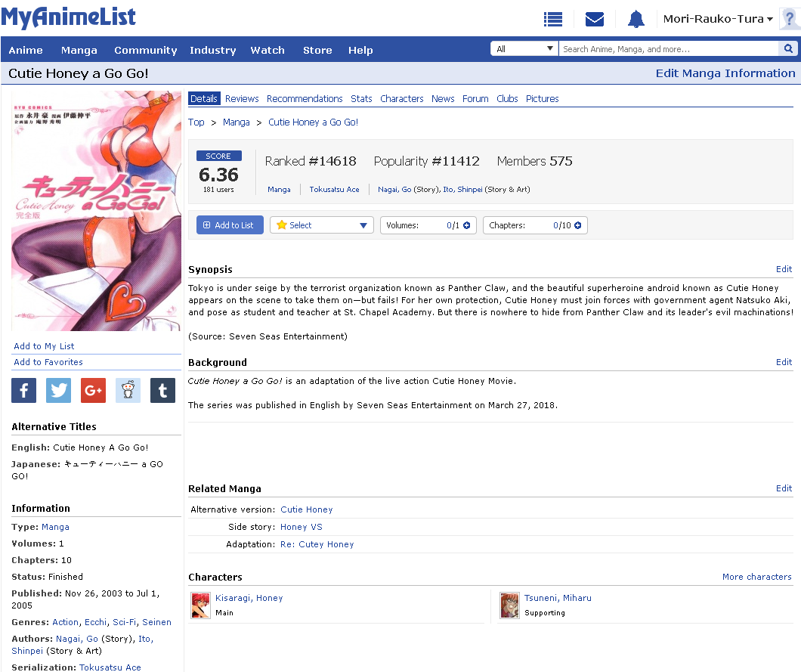Share on Facebook icon
801x672 pixels.
pos(24,390)
